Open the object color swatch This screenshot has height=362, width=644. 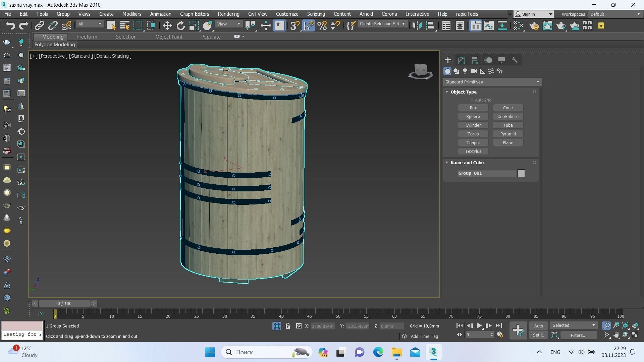(x=521, y=173)
